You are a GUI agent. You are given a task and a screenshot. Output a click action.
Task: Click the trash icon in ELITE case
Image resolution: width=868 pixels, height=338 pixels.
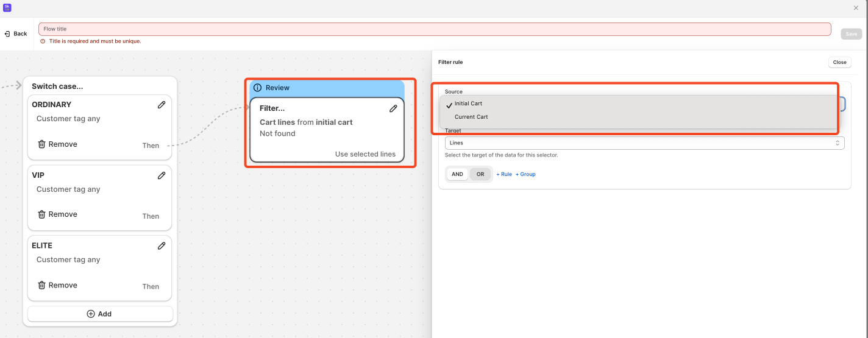(41, 285)
